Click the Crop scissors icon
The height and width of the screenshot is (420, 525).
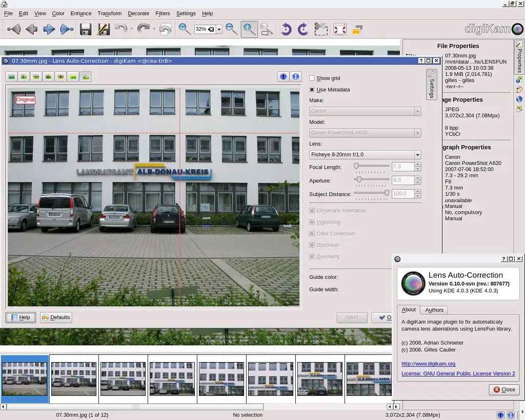[x=320, y=29]
